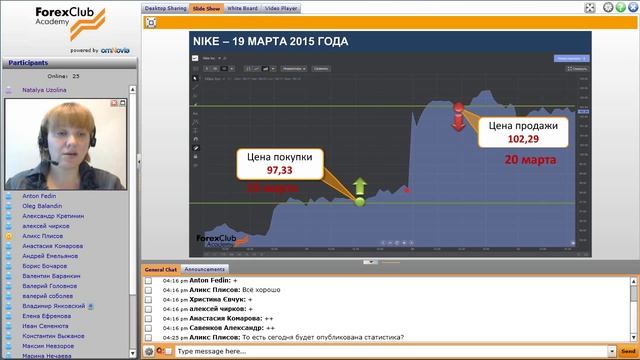Click user icon beside Oleg Balandin
This screenshot has height=360, width=640.
pos(9,206)
